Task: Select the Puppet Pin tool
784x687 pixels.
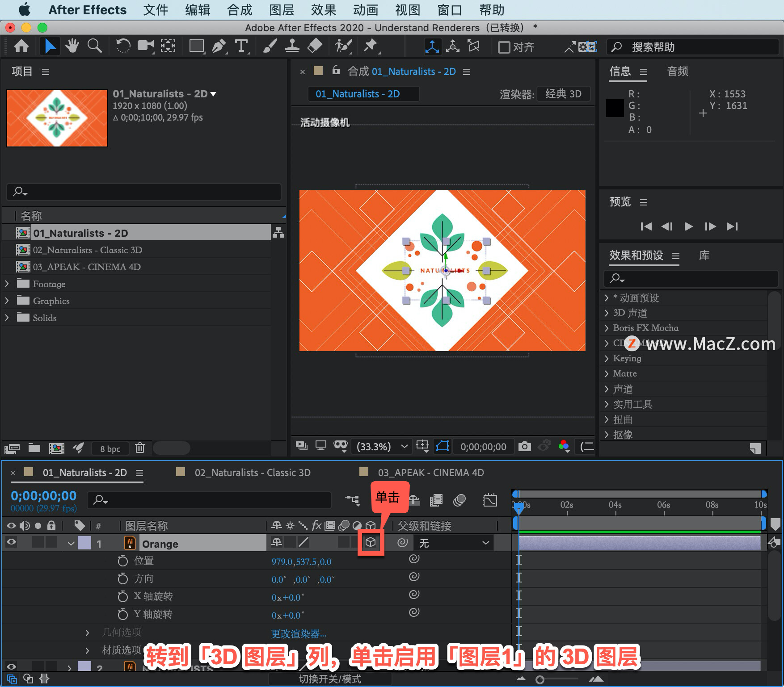Action: click(371, 46)
